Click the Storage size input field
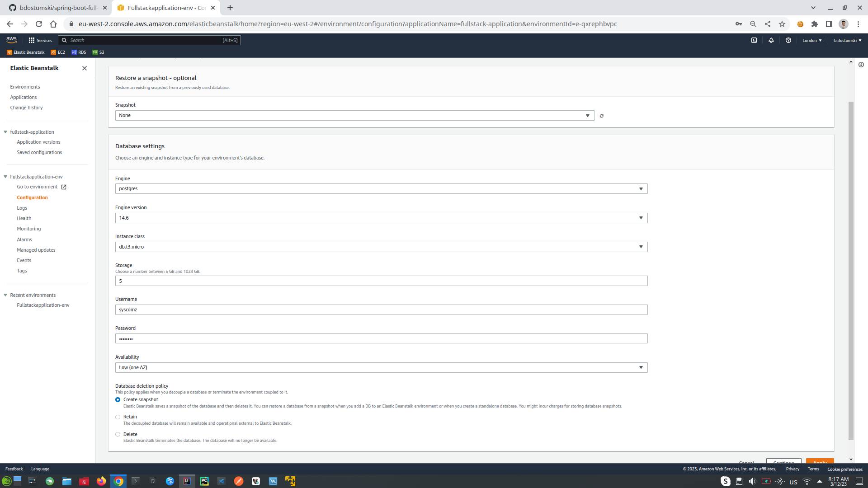Image resolution: width=868 pixels, height=488 pixels. coord(381,281)
